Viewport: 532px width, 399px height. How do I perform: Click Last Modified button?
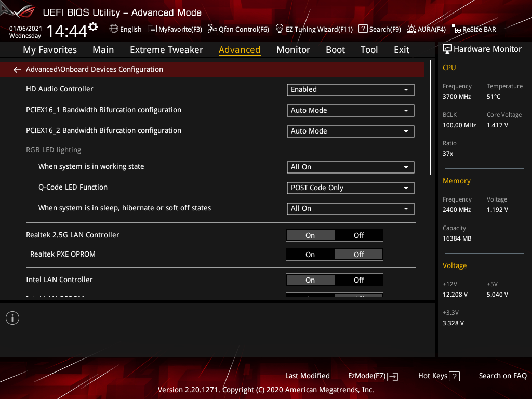(308, 376)
